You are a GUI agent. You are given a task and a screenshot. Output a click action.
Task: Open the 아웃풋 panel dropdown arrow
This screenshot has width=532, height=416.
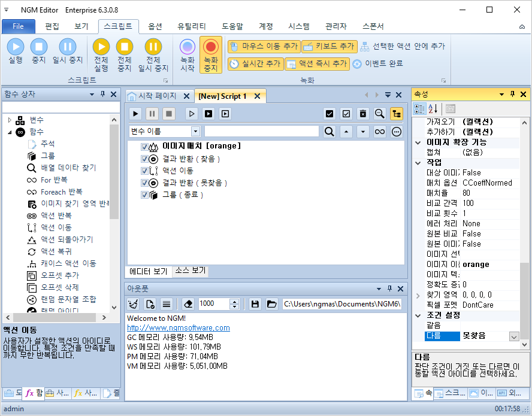pos(379,289)
